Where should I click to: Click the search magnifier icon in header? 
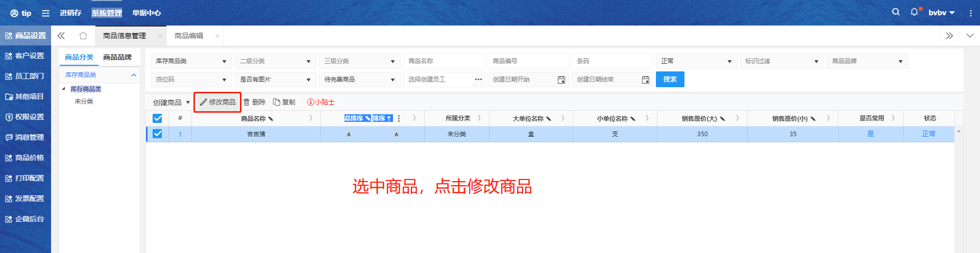click(x=896, y=12)
